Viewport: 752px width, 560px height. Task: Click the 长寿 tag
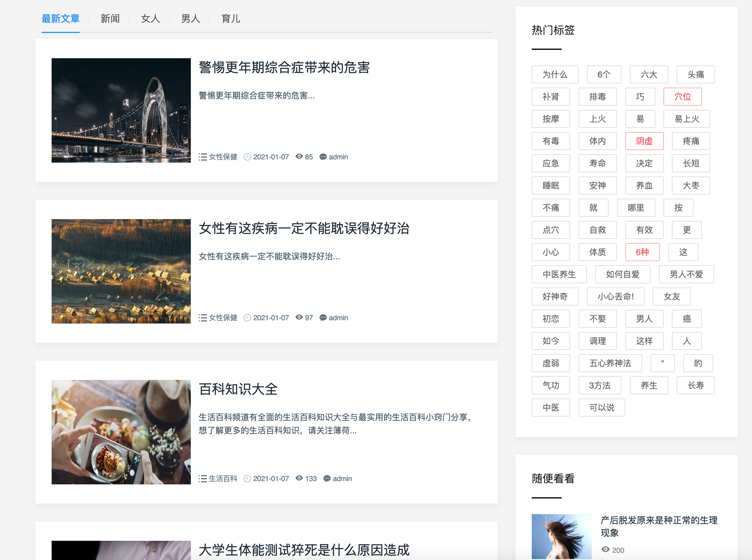(696, 385)
